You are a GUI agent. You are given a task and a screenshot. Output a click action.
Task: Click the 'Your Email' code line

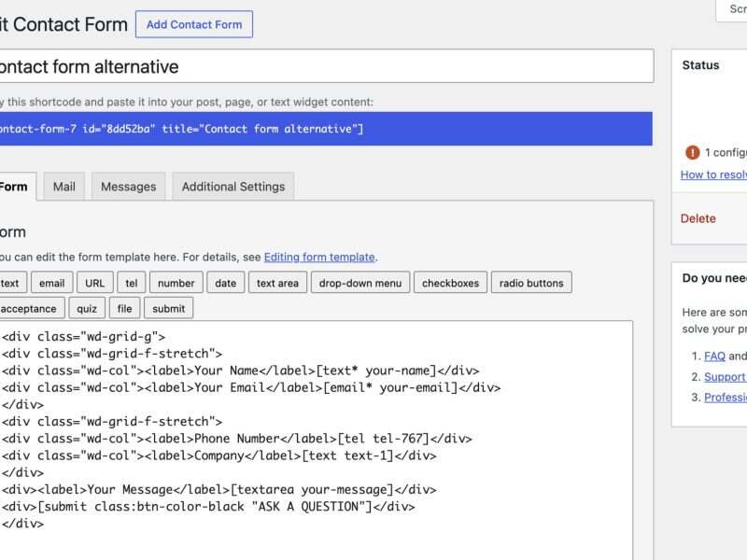point(251,387)
